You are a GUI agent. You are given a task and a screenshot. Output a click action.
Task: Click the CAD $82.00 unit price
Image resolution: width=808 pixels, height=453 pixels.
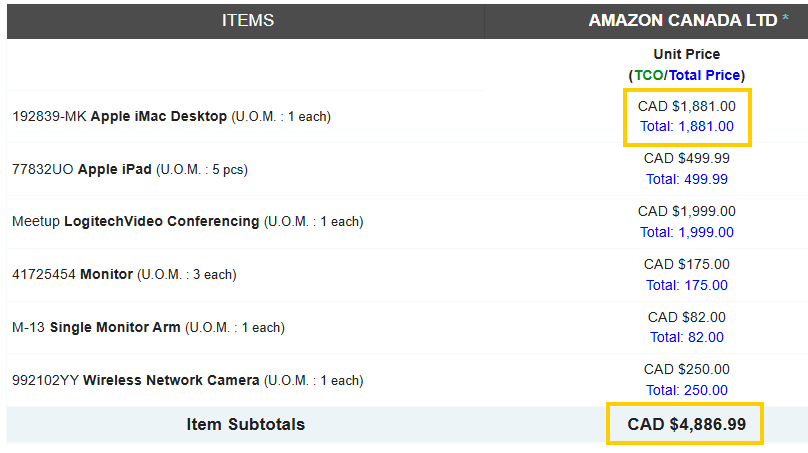coord(686,317)
